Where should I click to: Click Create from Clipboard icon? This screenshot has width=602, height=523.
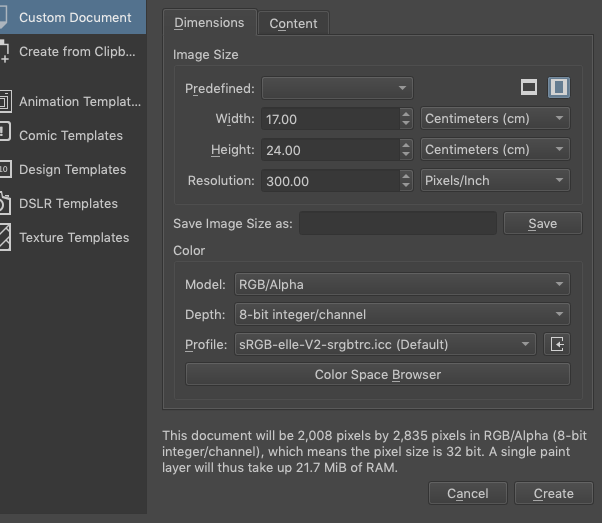pos(5,52)
